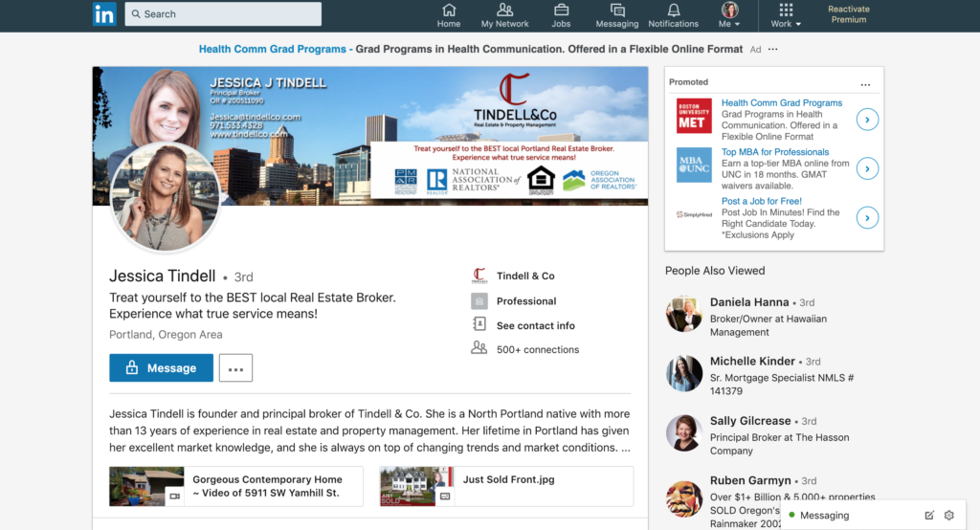The image size is (980, 530).
Task: Click arrow next to Health Comm Grad Programs
Action: [867, 120]
